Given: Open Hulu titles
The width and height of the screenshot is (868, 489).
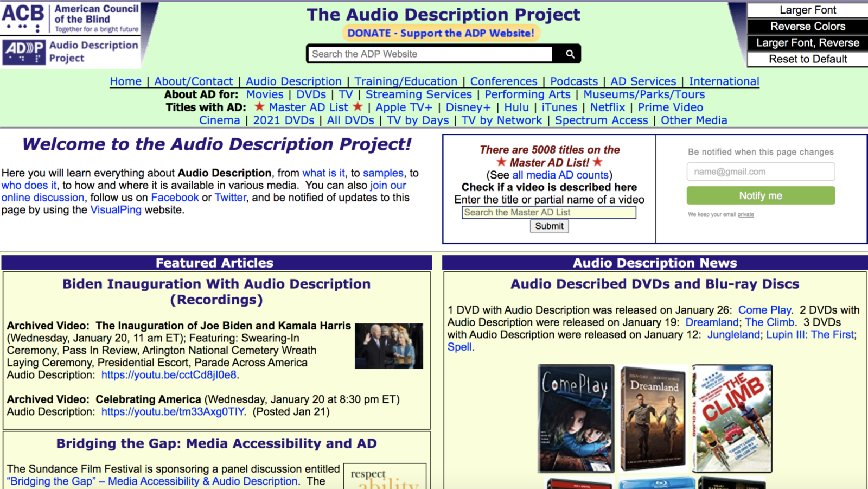Looking at the screenshot, I should [516, 107].
